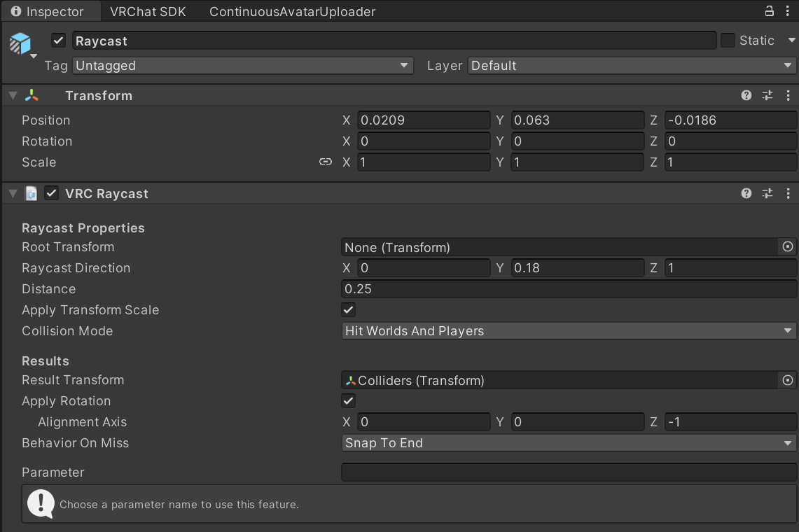
Task: Click the warning icon in parameter message
Action: (x=41, y=503)
